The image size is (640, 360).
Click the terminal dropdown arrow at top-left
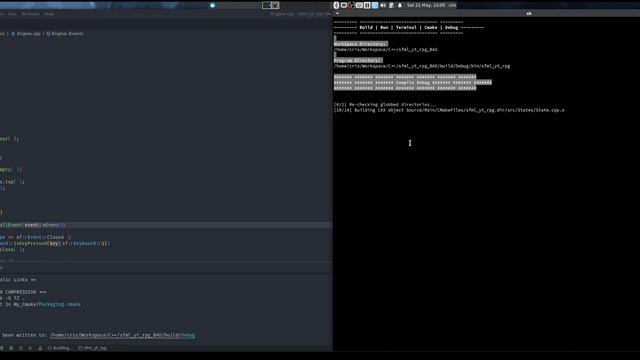click(x=337, y=13)
